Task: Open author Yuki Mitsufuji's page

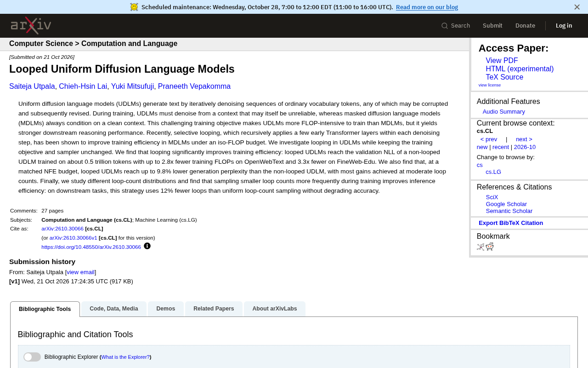Action: tap(132, 86)
